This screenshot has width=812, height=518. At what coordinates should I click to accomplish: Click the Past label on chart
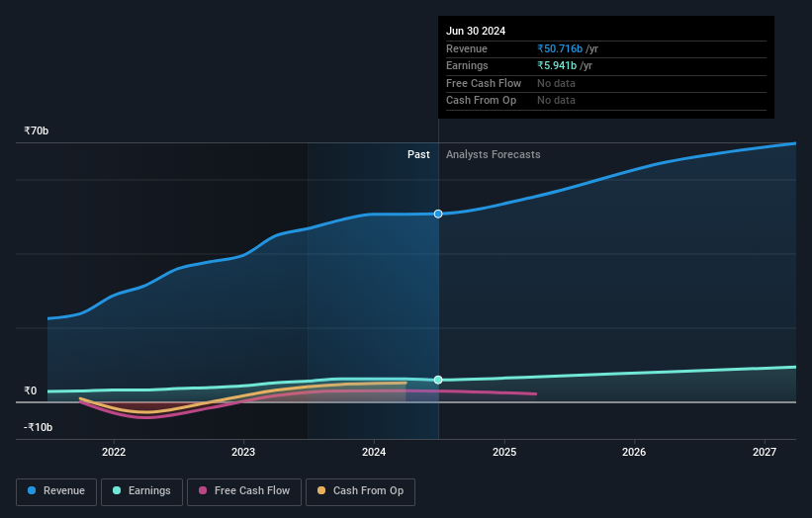(x=418, y=155)
